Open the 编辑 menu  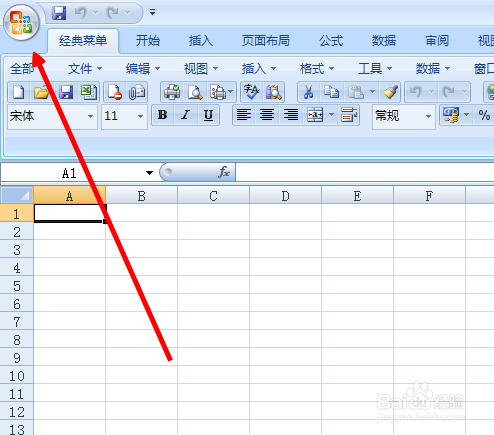[143, 69]
